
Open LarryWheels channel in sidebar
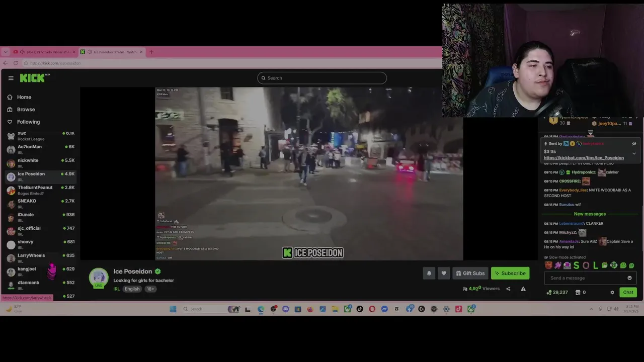[x=40, y=258]
